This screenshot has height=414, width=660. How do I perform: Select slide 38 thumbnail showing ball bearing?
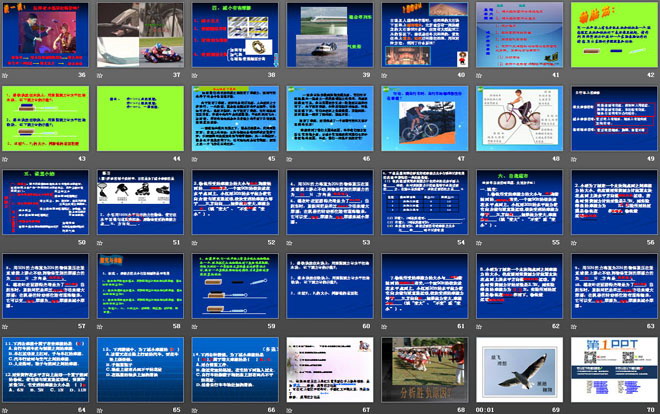click(x=235, y=35)
